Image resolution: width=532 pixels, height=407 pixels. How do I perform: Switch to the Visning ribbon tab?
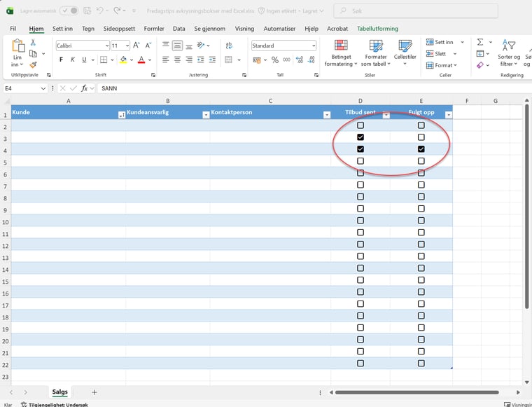tap(244, 29)
